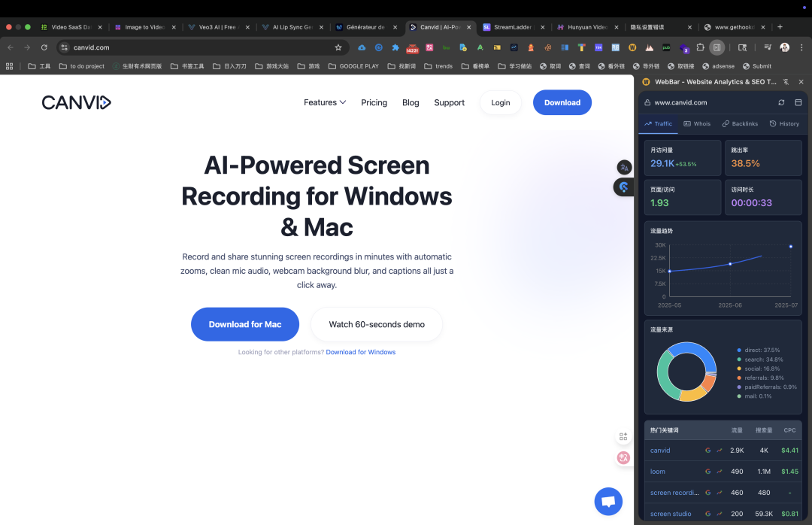
Task: Switch to WebBar Whois tab
Action: pos(697,124)
